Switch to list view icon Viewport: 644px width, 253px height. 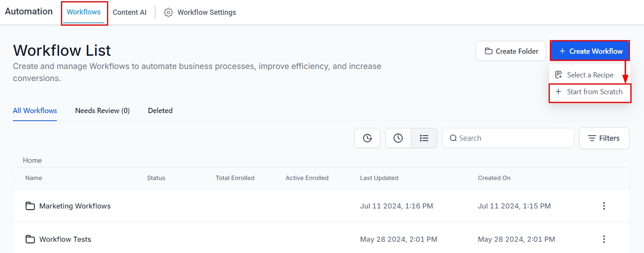(x=424, y=138)
